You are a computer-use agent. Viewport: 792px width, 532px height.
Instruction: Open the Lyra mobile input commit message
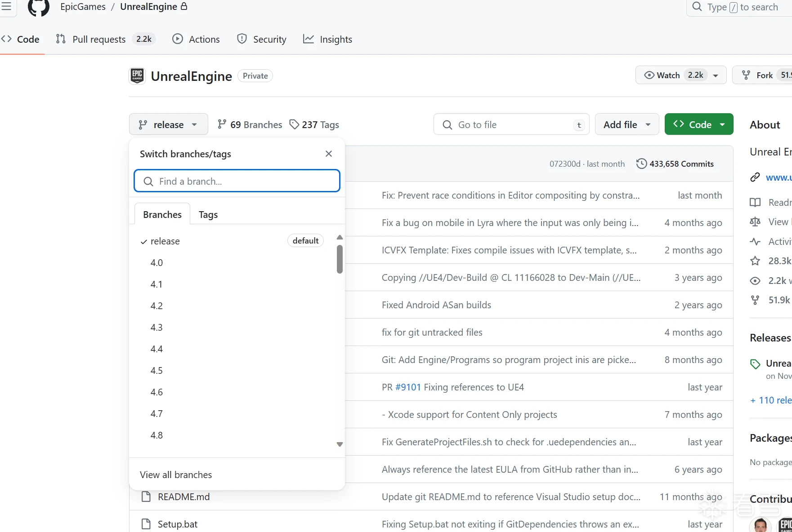point(510,223)
